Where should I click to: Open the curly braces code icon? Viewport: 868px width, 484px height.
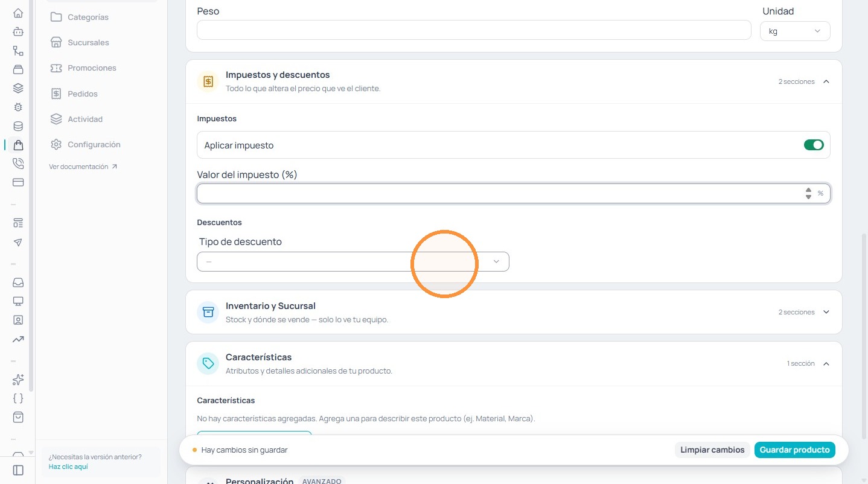coord(18,398)
